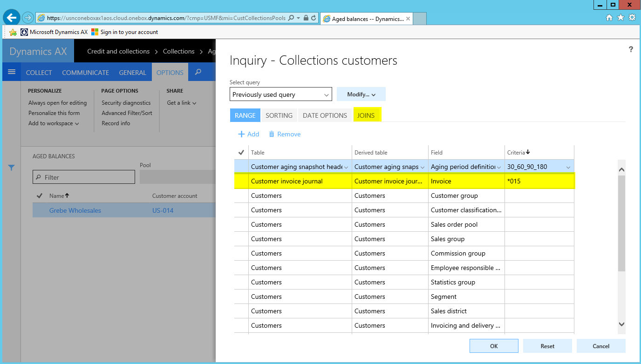Open browser settings gear icon

point(632,18)
